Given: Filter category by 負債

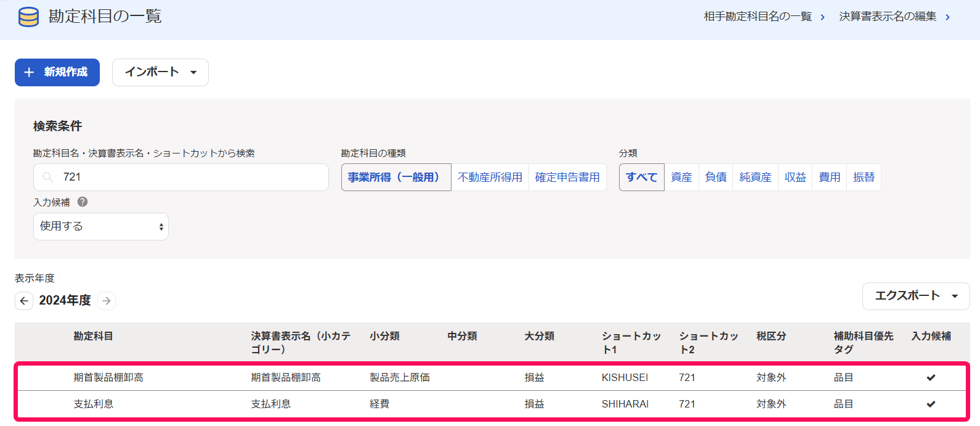Looking at the screenshot, I should tap(716, 177).
